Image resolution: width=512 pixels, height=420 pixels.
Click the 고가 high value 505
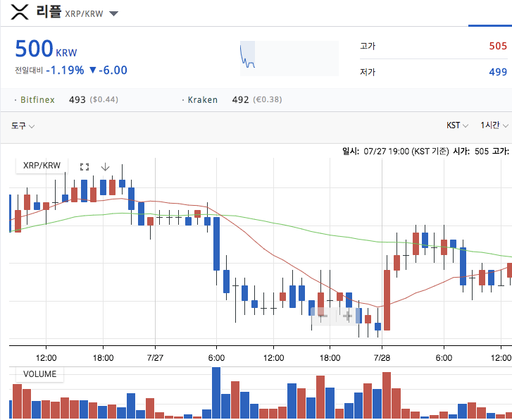pyautogui.click(x=498, y=46)
